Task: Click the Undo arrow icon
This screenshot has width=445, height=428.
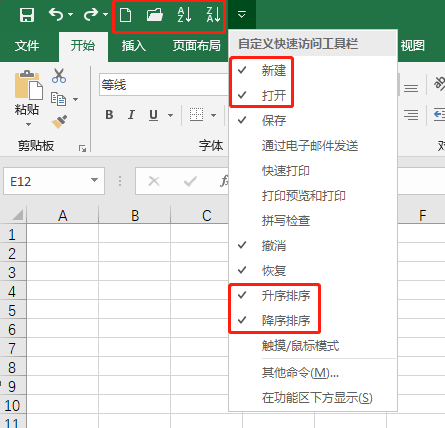Action: (56, 15)
